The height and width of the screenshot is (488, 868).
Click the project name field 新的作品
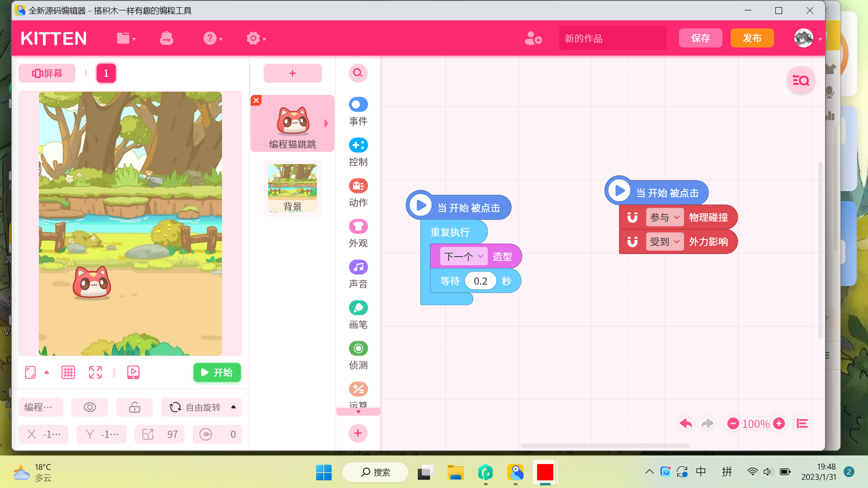[613, 38]
